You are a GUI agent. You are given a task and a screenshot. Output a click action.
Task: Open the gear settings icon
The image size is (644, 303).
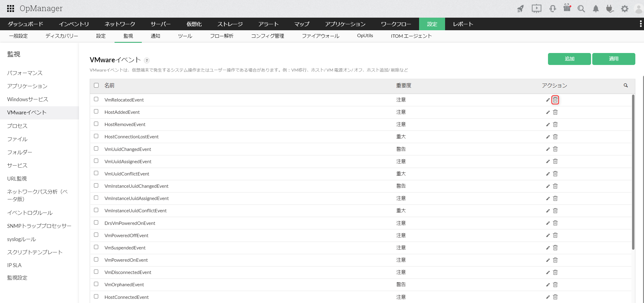(x=625, y=9)
